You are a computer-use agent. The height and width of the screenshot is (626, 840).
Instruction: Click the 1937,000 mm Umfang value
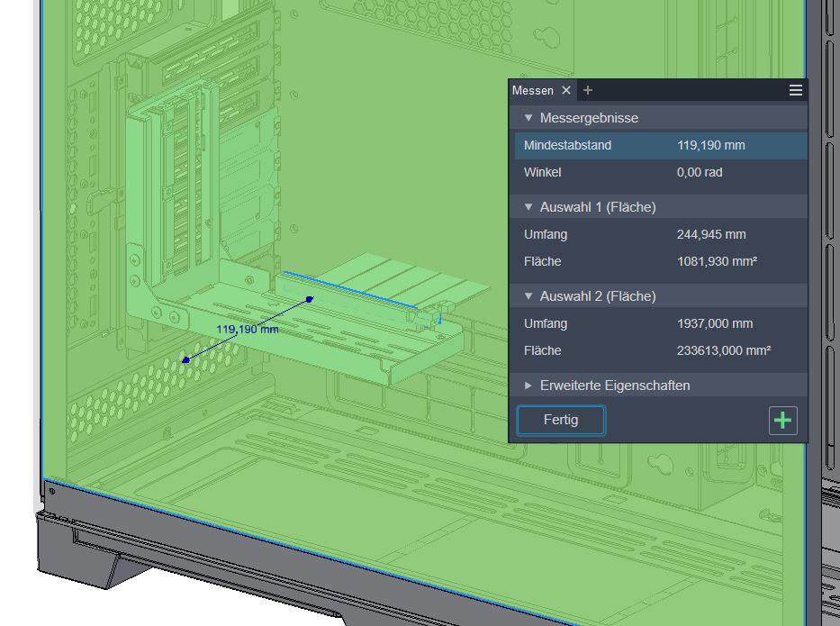point(715,323)
